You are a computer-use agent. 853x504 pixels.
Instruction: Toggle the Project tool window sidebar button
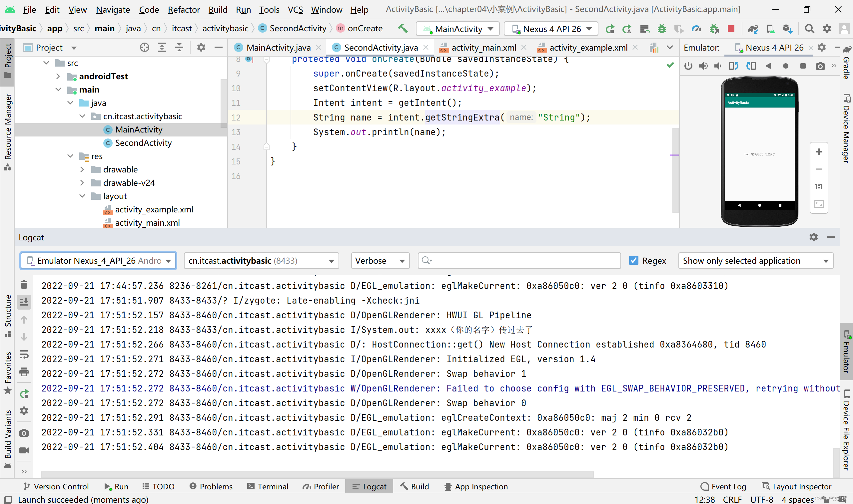(7, 60)
